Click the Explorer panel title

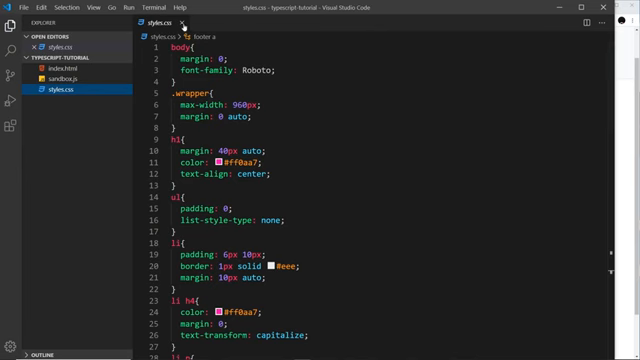click(x=43, y=23)
